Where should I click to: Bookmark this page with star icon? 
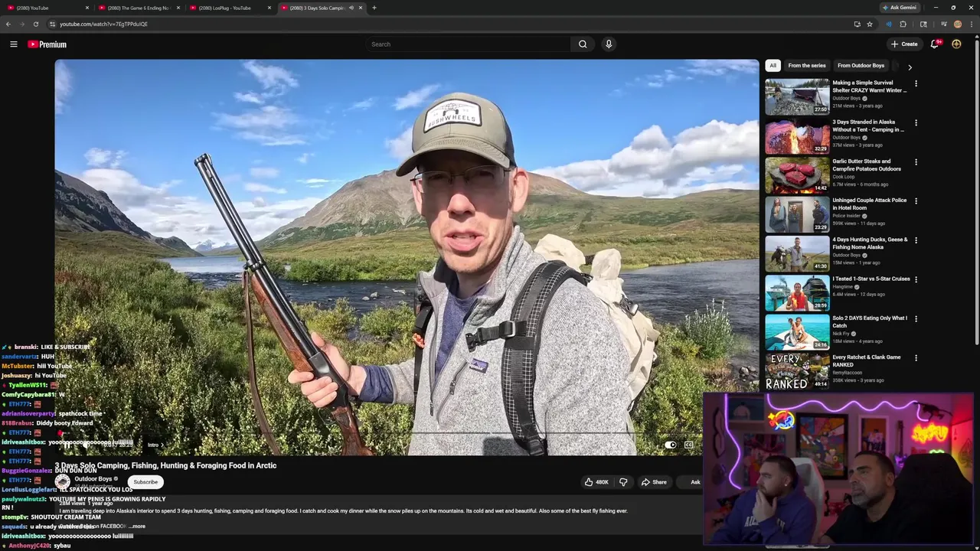tap(870, 24)
